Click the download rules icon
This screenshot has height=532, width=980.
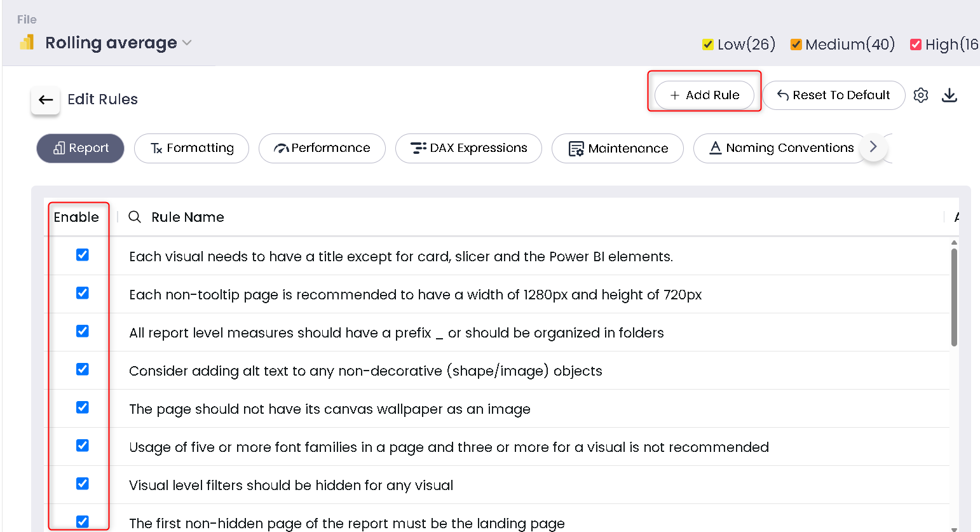(949, 95)
